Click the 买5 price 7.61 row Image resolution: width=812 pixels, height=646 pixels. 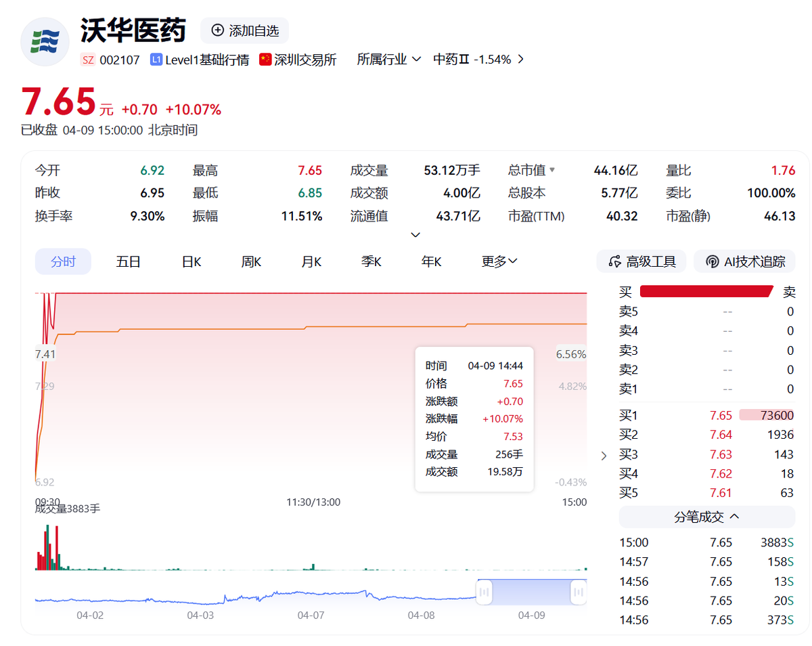tap(707, 493)
